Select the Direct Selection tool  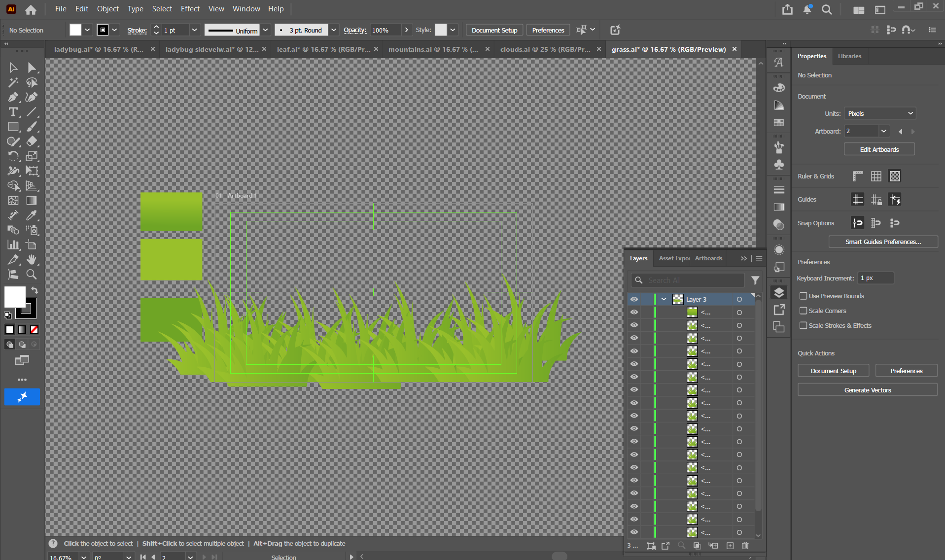point(32,68)
